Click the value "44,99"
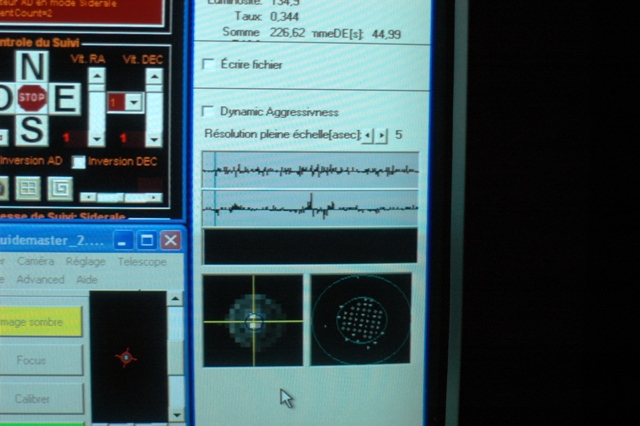This screenshot has height=426, width=640. click(x=386, y=34)
